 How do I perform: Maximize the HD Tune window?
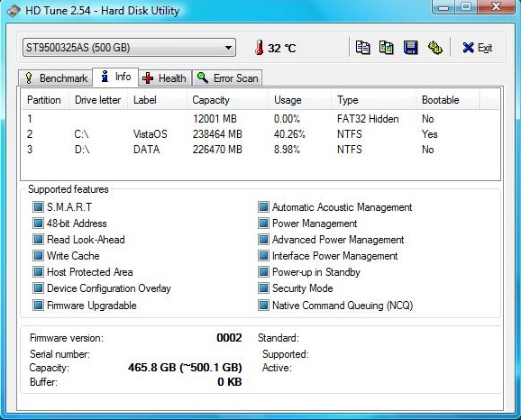tap(466, 6)
